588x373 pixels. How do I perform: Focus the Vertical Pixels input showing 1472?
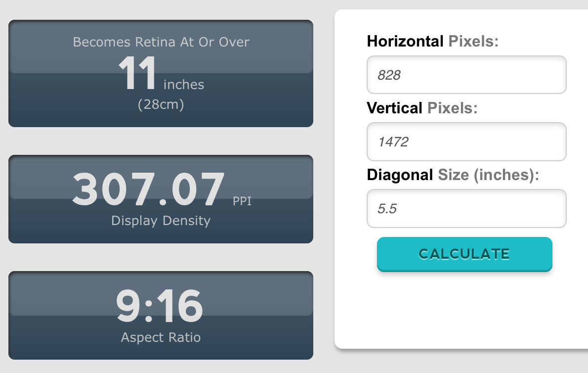coord(466,142)
